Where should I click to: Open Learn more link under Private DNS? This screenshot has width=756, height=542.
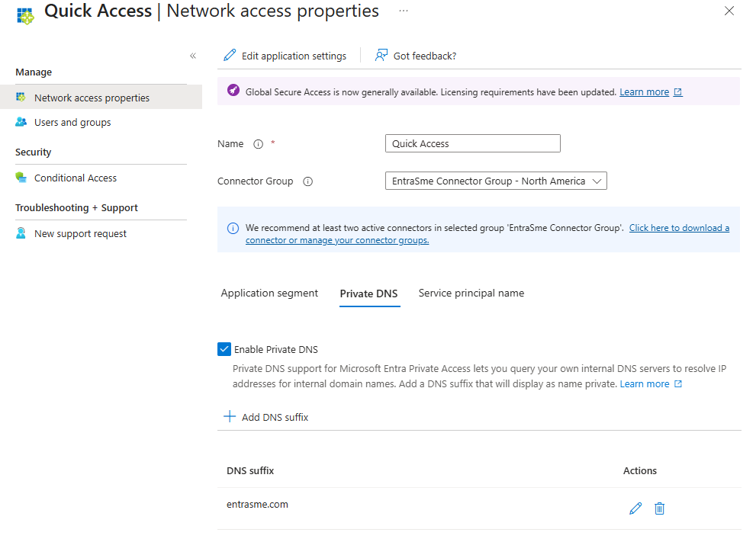tap(644, 384)
